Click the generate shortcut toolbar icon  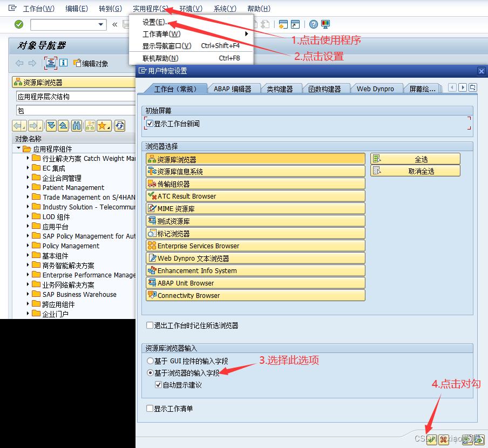(x=295, y=24)
